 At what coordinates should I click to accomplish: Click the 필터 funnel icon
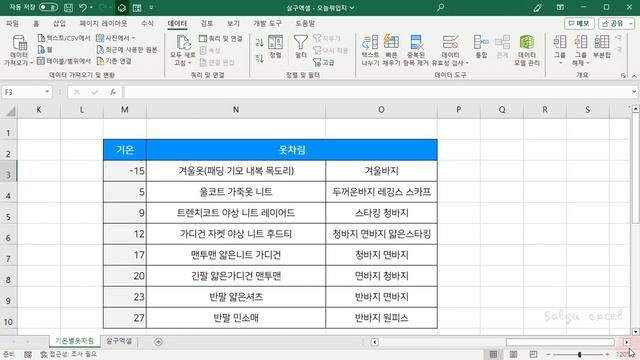click(300, 42)
